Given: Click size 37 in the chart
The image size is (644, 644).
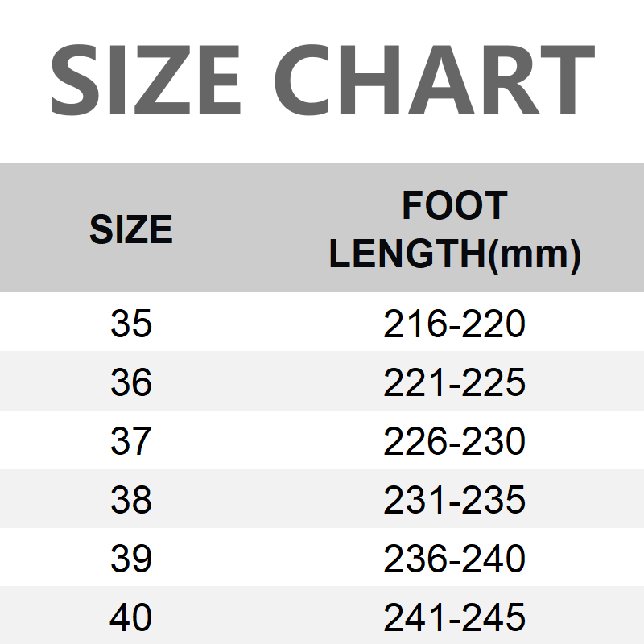Looking at the screenshot, I should point(131,442).
